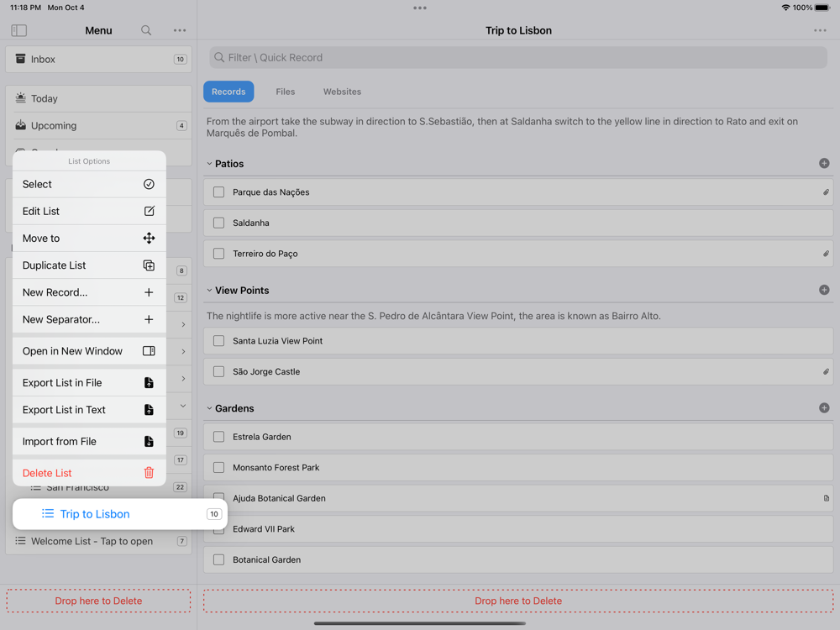The width and height of the screenshot is (840, 630).
Task: Check the Parque das Nações checkbox
Action: [x=218, y=192]
